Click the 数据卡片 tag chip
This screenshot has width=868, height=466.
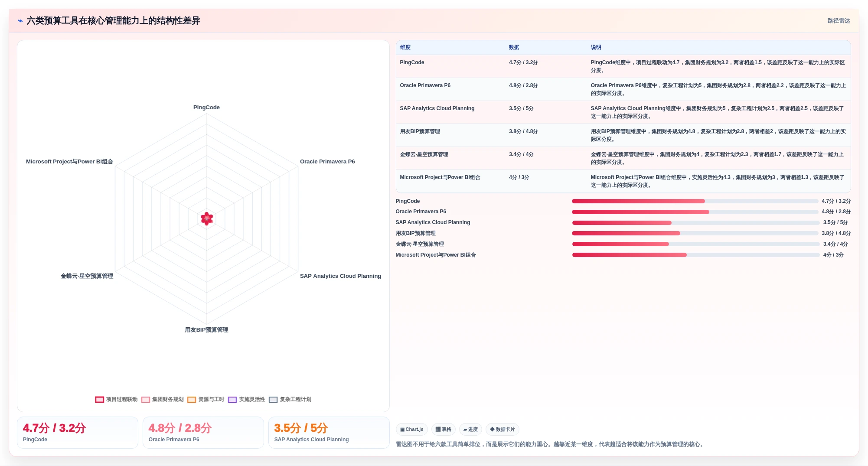click(x=503, y=430)
